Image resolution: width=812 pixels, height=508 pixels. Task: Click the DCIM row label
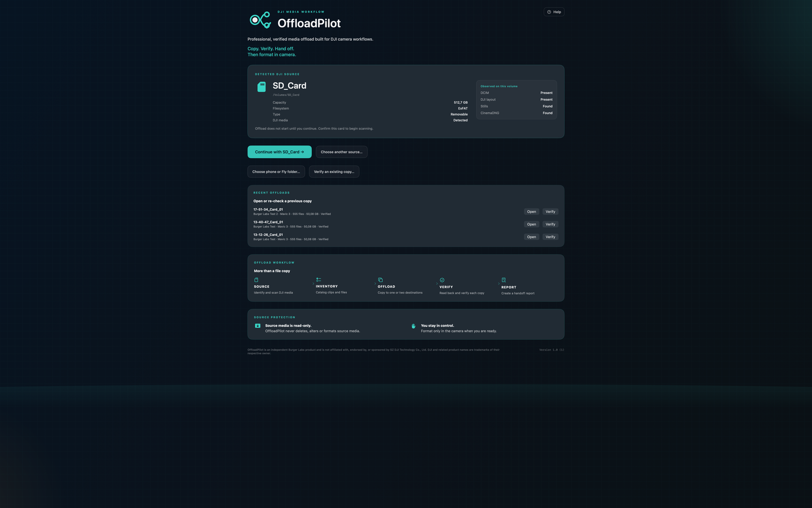[x=485, y=93]
